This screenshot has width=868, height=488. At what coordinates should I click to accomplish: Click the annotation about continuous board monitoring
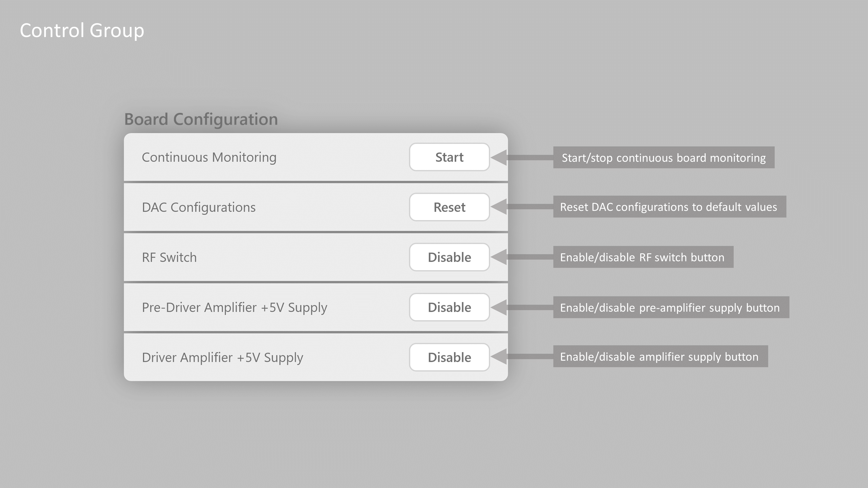[664, 157]
